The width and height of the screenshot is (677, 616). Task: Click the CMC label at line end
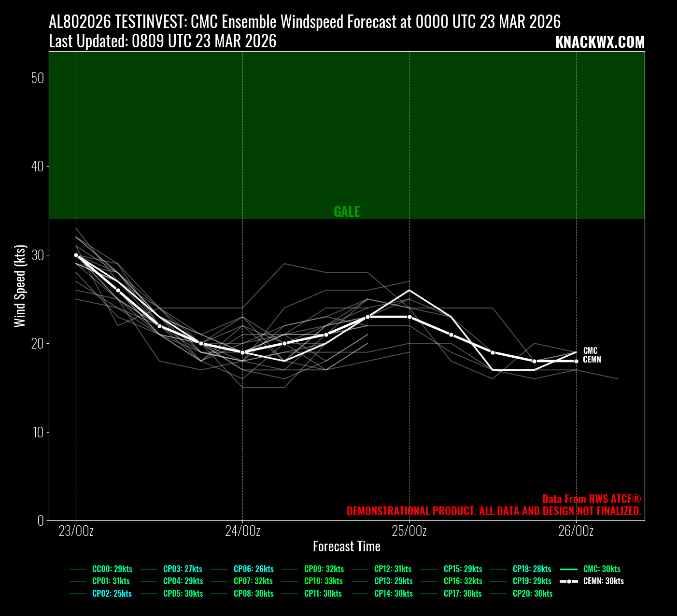(590, 351)
